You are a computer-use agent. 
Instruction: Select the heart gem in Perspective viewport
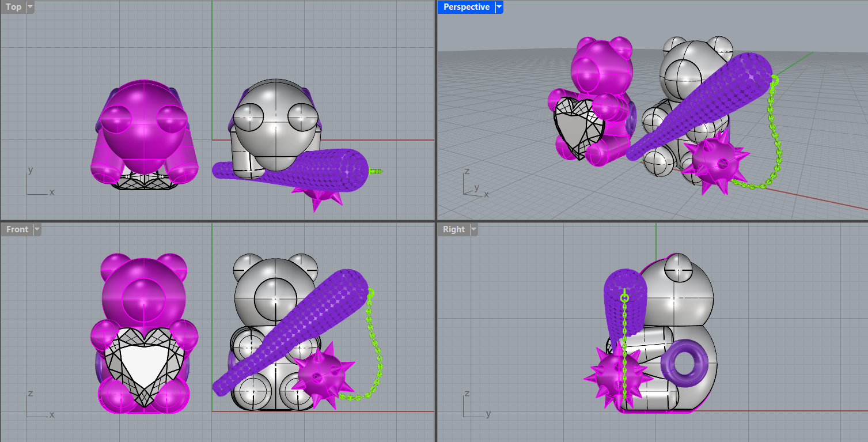pos(578,127)
